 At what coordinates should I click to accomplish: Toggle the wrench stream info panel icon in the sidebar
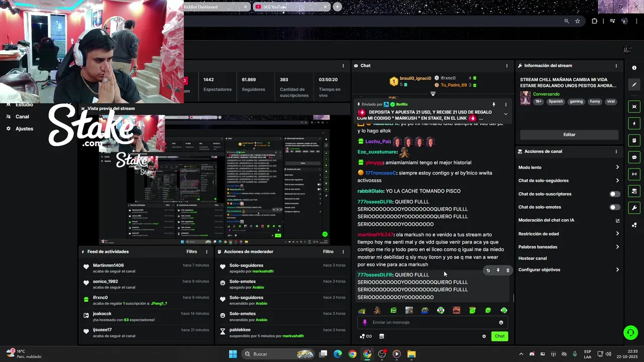(x=634, y=208)
